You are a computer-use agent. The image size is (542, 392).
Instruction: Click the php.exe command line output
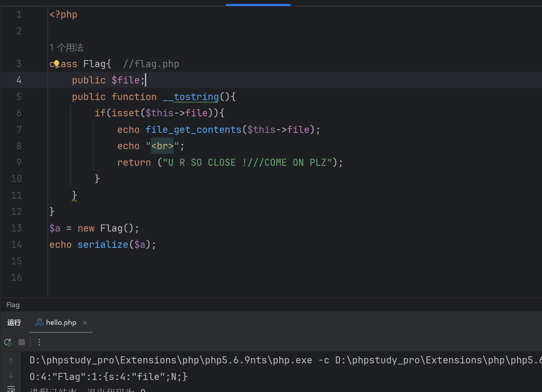coord(286,360)
